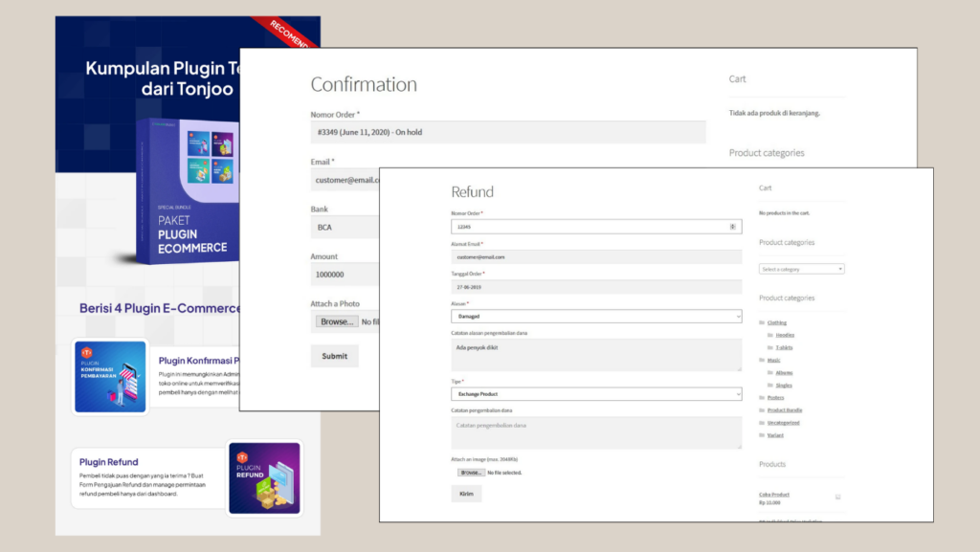
Task: Open the Hoodies category link
Action: tap(785, 336)
